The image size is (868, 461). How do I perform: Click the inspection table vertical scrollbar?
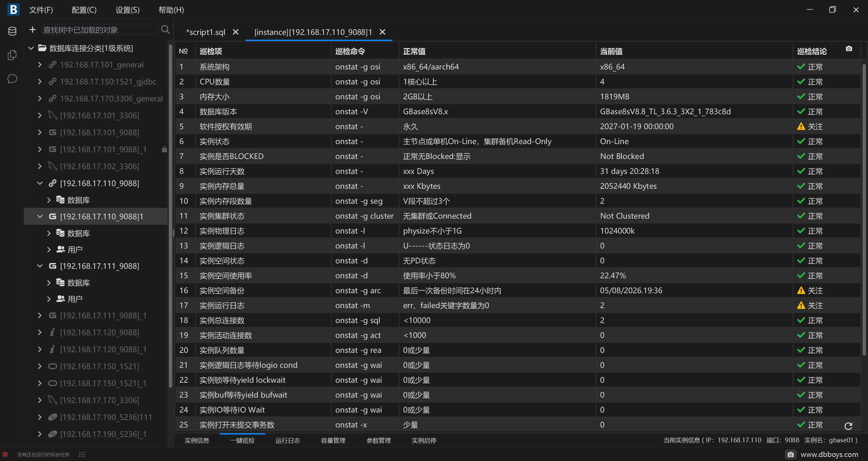[864, 209]
